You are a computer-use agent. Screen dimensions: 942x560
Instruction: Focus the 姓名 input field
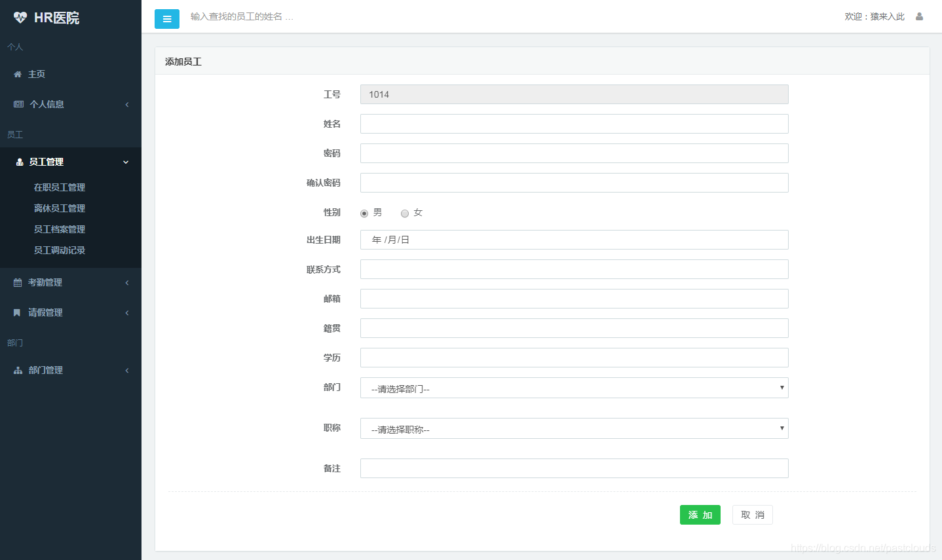[574, 124]
